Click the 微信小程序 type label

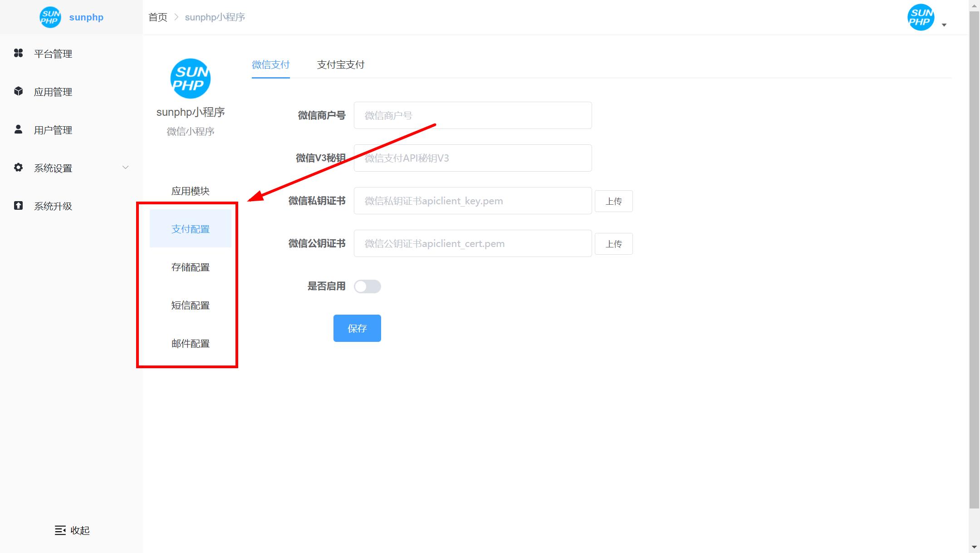tap(191, 131)
